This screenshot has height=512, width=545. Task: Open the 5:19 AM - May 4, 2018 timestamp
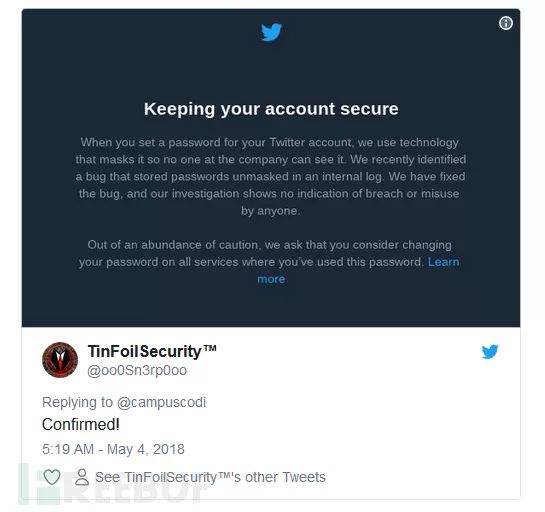pyautogui.click(x=113, y=449)
